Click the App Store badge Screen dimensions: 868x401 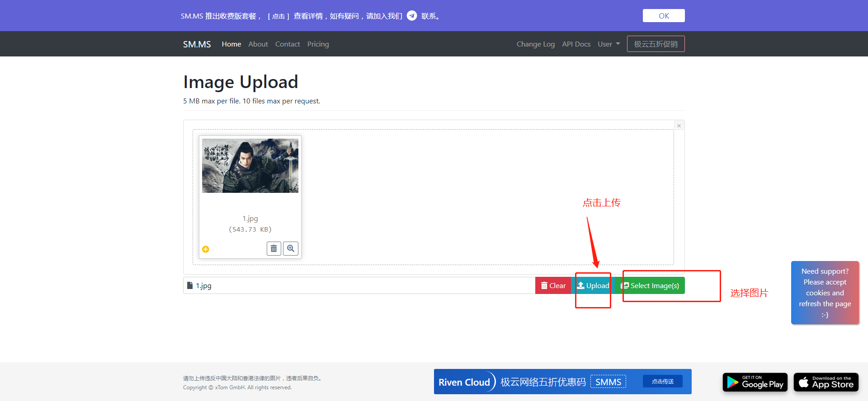(x=826, y=382)
